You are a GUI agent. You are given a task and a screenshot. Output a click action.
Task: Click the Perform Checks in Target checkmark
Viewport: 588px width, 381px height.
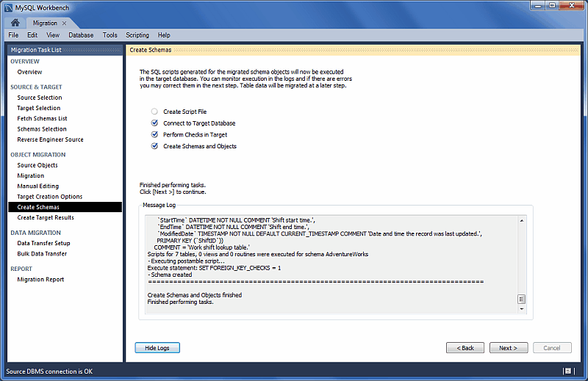(x=154, y=135)
